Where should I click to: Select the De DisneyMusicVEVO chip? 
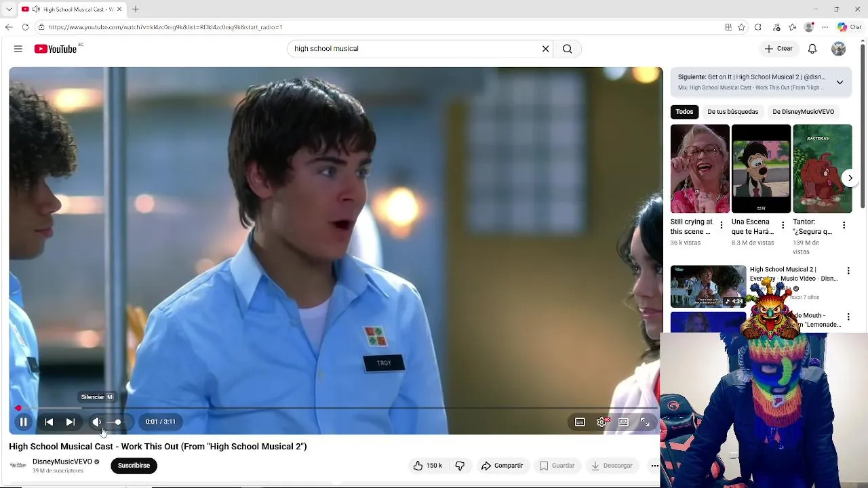coord(803,112)
